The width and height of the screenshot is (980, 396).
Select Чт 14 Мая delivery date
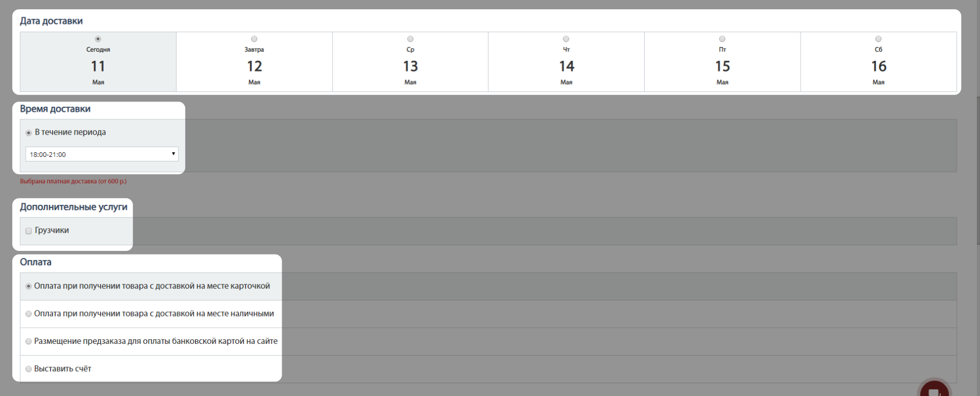click(566, 39)
